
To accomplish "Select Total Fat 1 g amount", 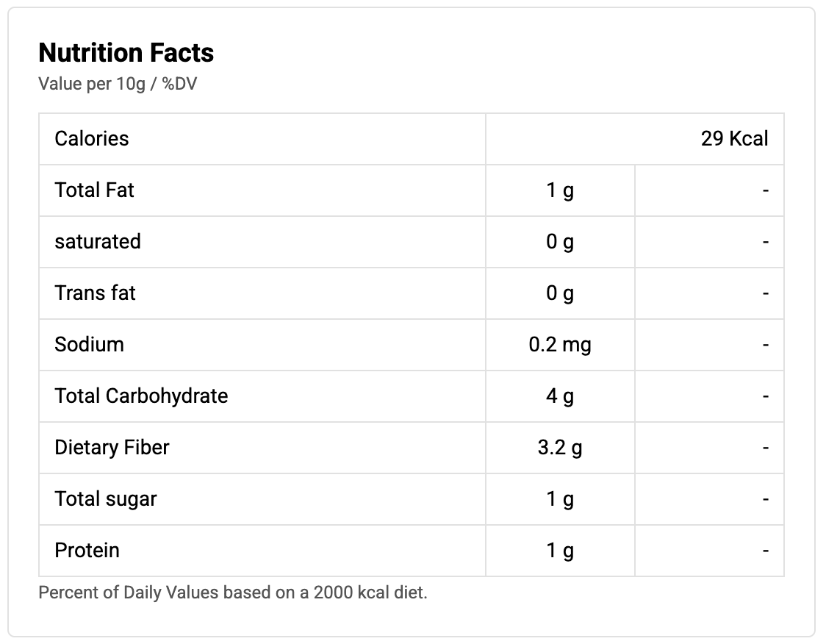I will pos(560,190).
